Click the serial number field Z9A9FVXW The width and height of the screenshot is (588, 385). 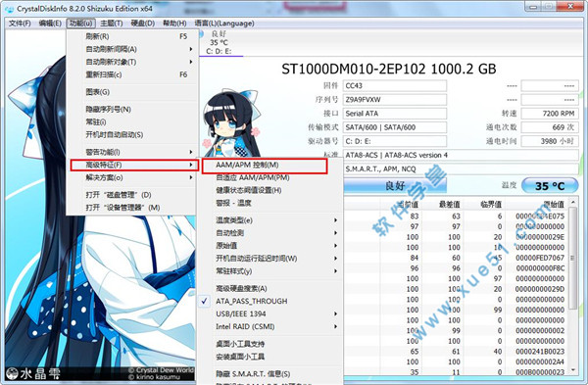[395, 100]
